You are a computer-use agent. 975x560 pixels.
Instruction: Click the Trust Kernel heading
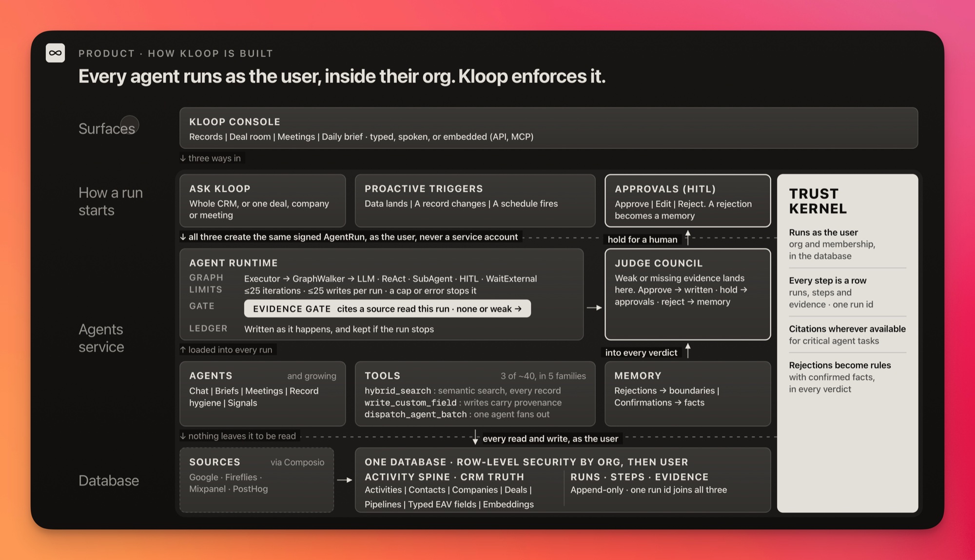pos(818,201)
